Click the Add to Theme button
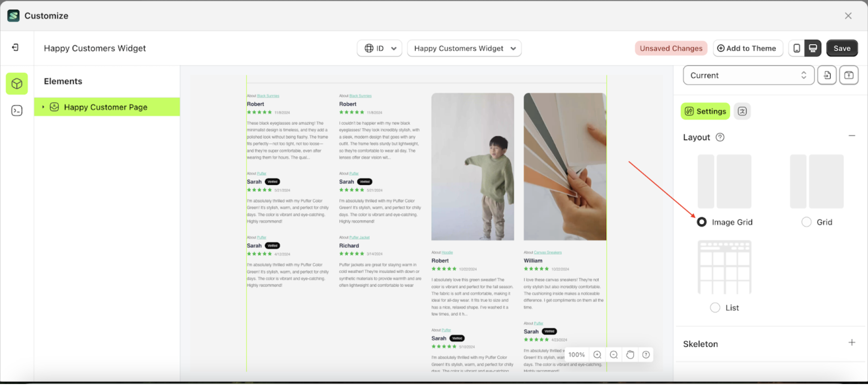The width and height of the screenshot is (868, 387). 748,48
